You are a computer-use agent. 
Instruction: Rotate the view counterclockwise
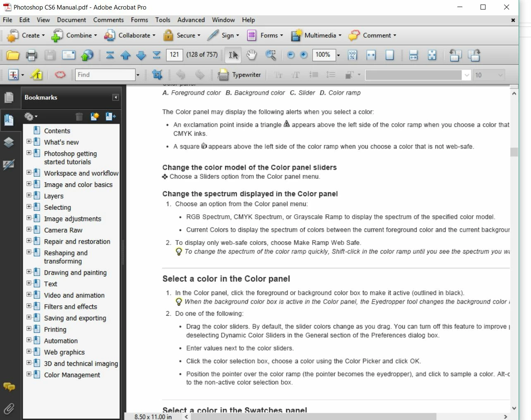[x=455, y=55]
